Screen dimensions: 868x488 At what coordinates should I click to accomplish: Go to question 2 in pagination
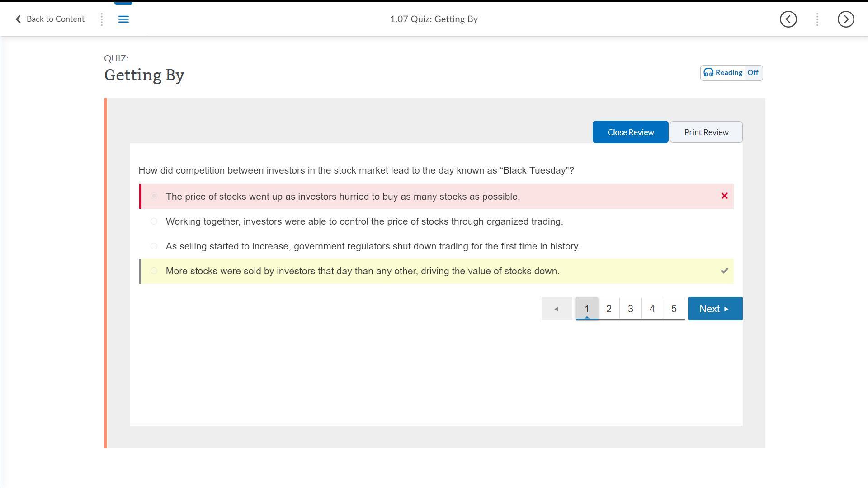click(x=609, y=309)
